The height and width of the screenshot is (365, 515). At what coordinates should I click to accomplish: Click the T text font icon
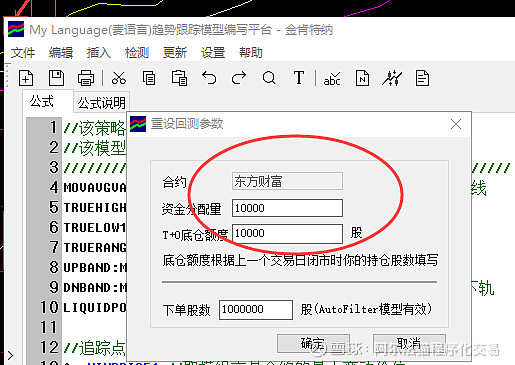299,78
